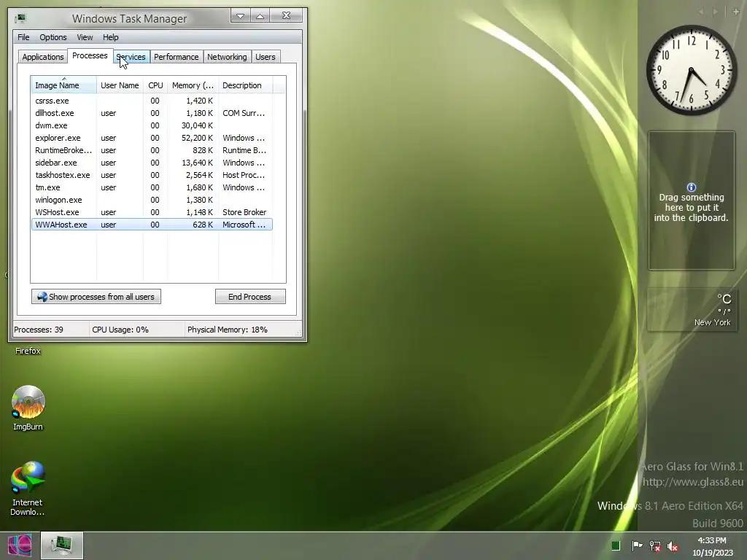Sort by User Name column header
Viewport: 747px width, 560px height.
coord(120,85)
